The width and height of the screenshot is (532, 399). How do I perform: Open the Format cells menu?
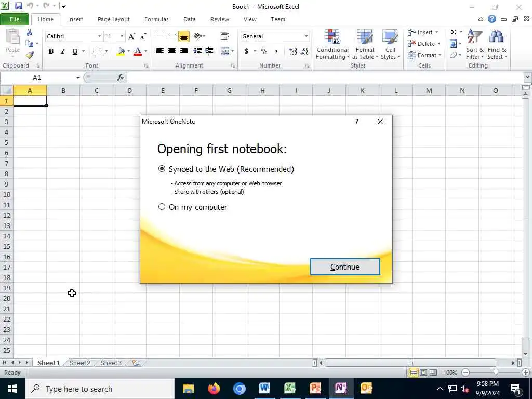[x=424, y=55]
